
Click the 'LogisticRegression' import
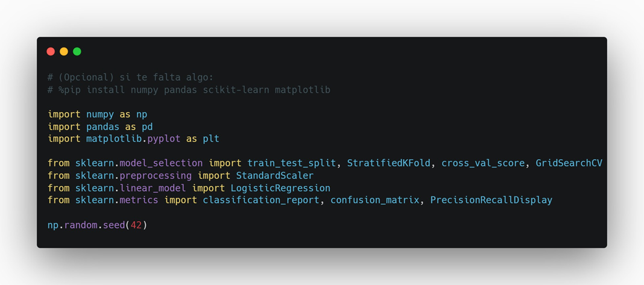pos(280,188)
